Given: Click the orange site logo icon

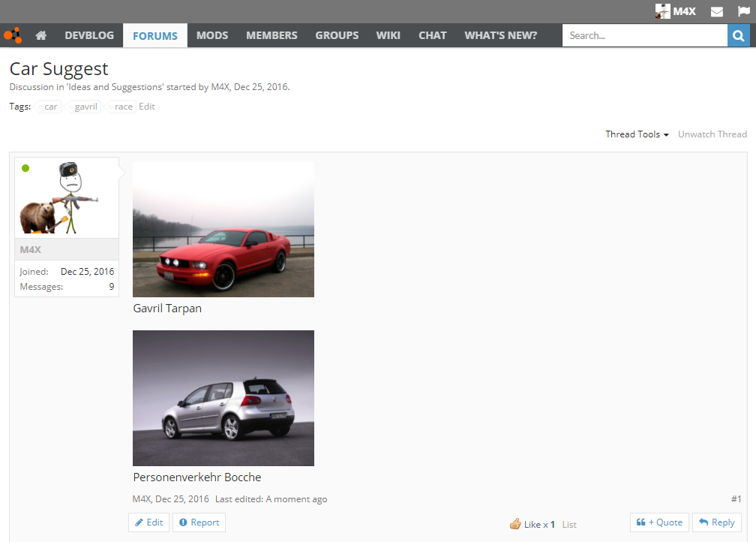Looking at the screenshot, I should coord(13,35).
